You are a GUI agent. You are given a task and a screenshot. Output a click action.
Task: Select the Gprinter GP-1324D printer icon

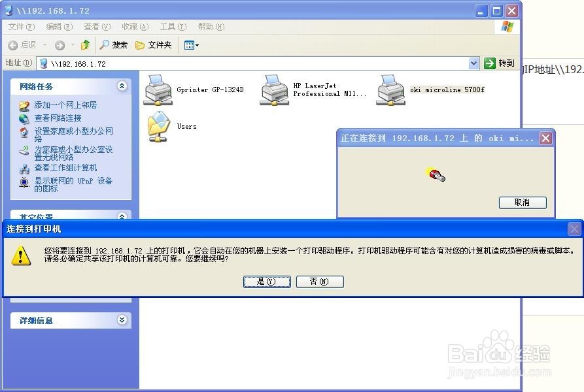click(158, 90)
